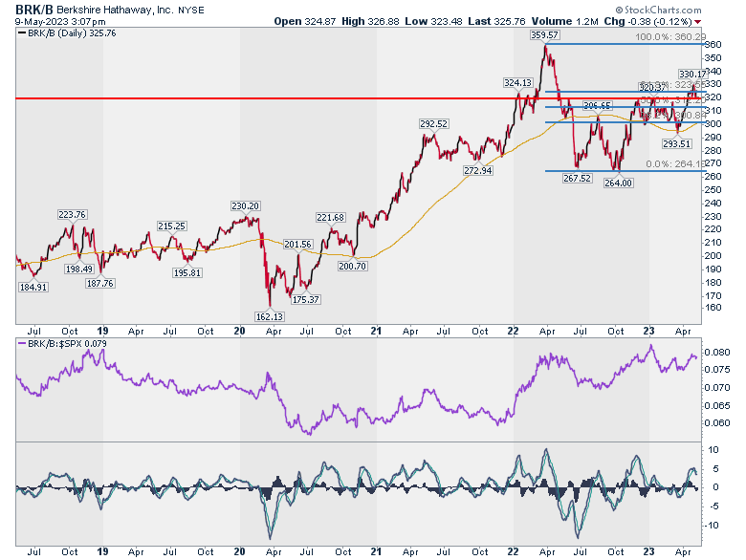The width and height of the screenshot is (746, 560).
Task: Click the 267.52 low price label
Action: (577, 179)
